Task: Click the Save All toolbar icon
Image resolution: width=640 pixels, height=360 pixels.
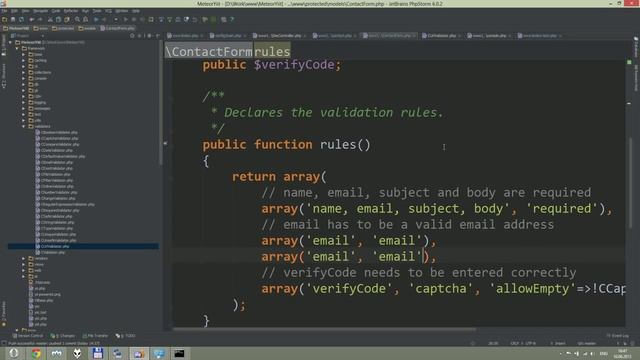Action: (13, 19)
